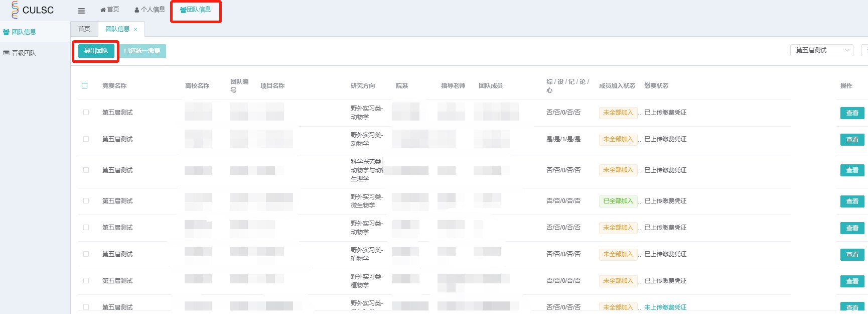Tick the select-all checkbox in table header
The image size is (868, 314).
[85, 86]
